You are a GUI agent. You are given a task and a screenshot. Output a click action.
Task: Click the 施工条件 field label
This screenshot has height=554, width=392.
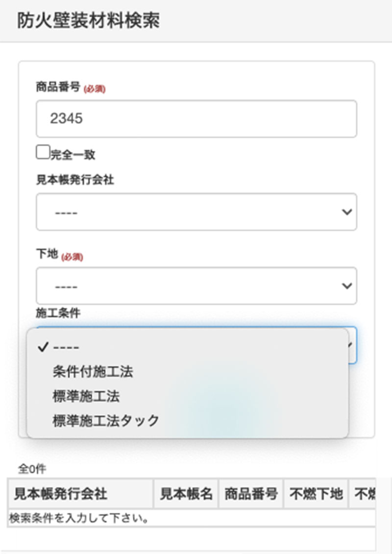pyautogui.click(x=58, y=313)
